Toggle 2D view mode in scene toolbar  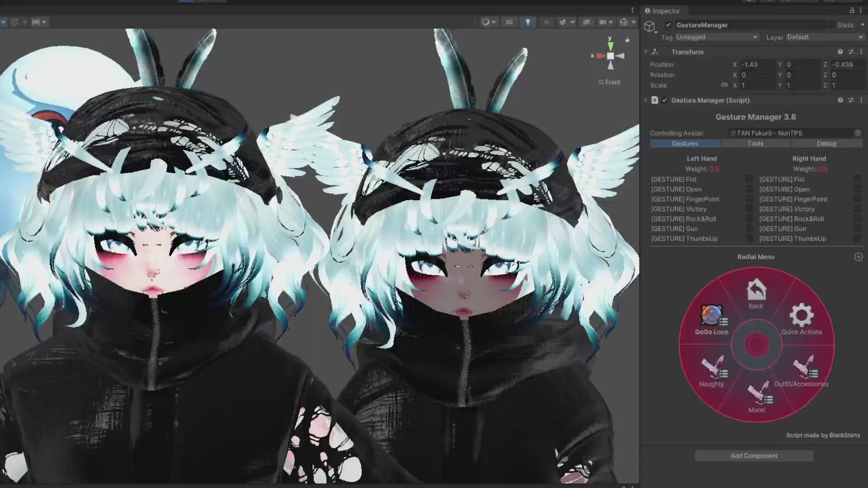click(509, 22)
